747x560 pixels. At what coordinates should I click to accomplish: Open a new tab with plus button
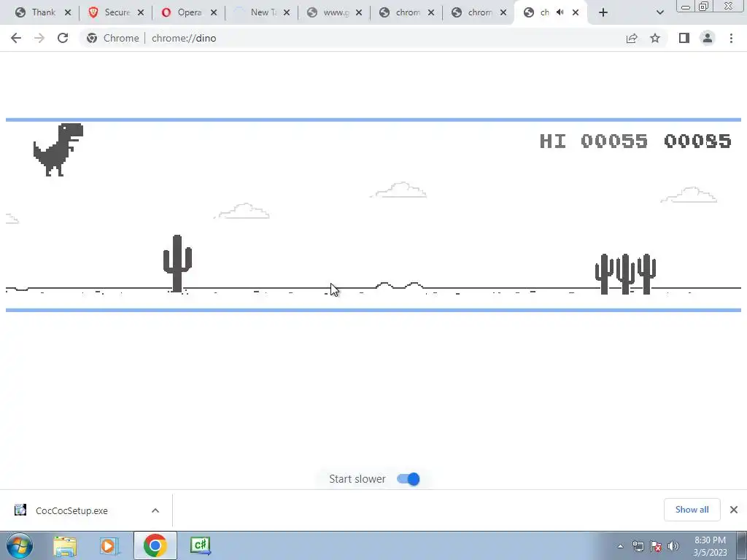(603, 13)
